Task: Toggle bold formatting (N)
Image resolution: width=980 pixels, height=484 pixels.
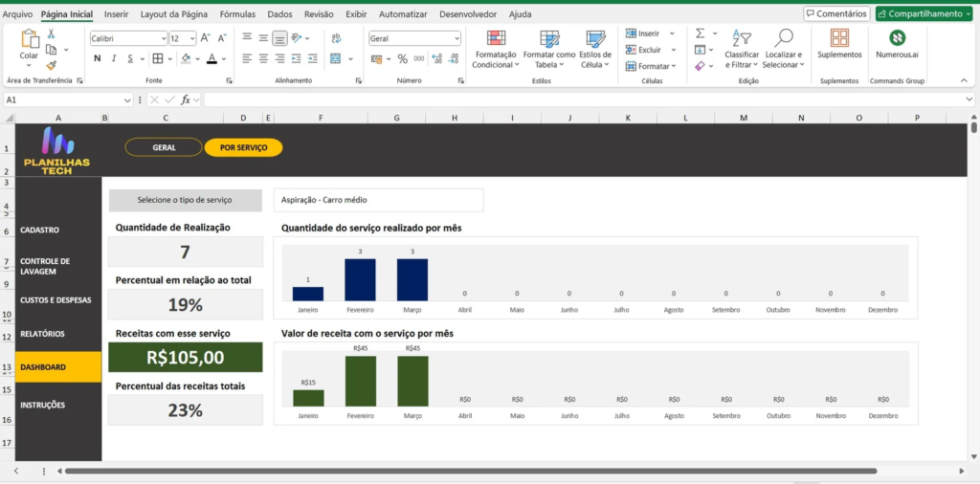Action: coord(98,58)
